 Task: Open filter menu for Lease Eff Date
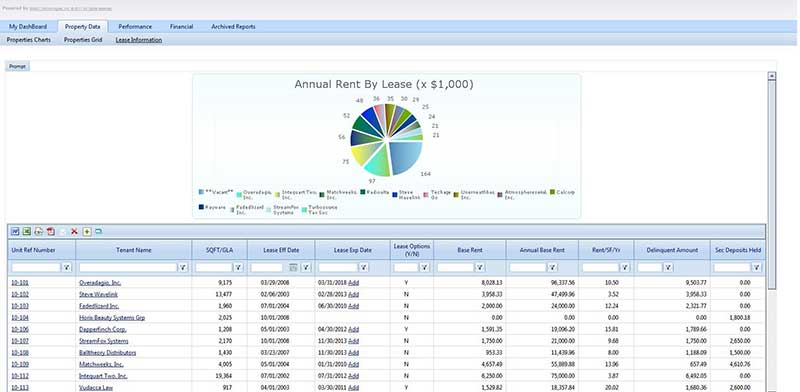pyautogui.click(x=306, y=267)
